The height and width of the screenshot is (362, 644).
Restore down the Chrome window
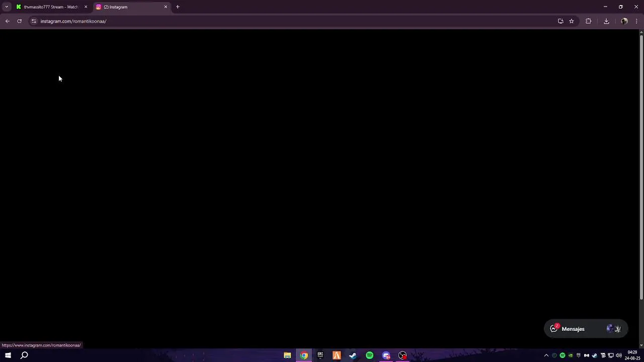tap(621, 7)
